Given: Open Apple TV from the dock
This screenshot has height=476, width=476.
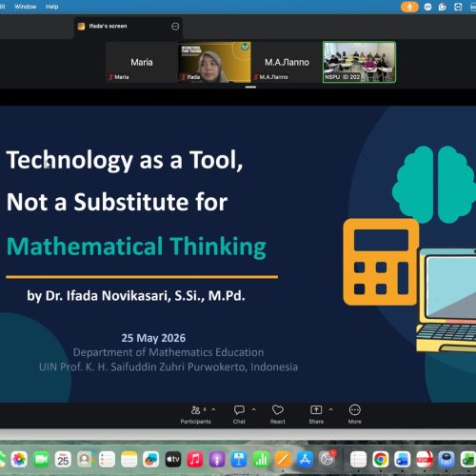Looking at the screenshot, I should 173,459.
